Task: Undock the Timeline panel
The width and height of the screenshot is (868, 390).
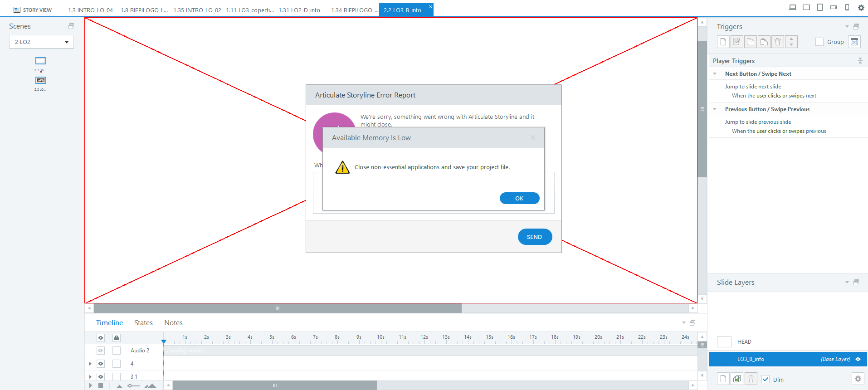Action: 692,322
